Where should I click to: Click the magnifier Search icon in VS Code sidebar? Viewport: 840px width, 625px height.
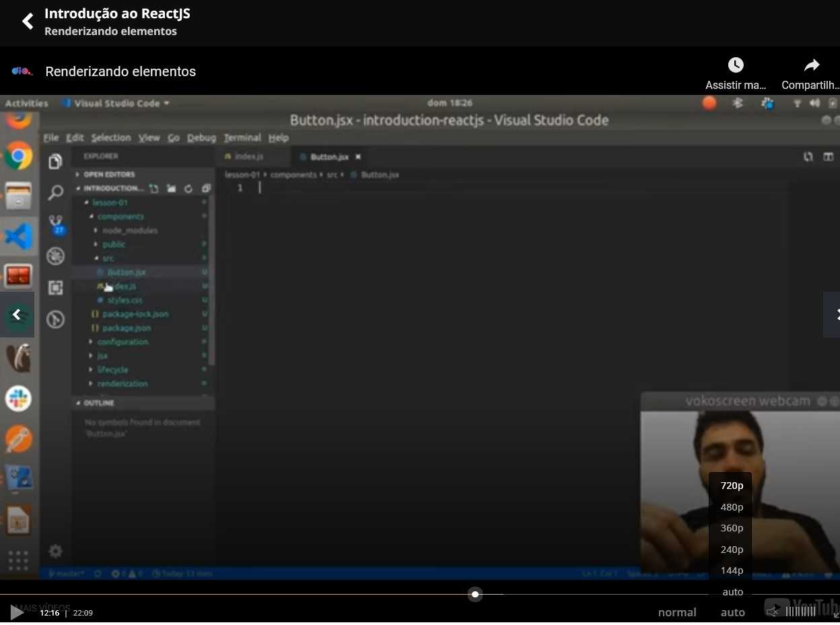pyautogui.click(x=56, y=193)
